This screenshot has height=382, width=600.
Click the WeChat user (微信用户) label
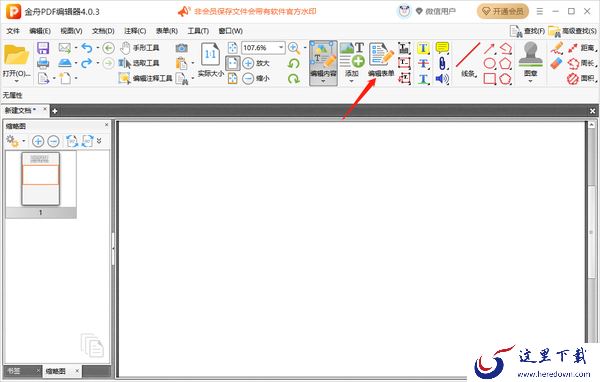point(440,11)
